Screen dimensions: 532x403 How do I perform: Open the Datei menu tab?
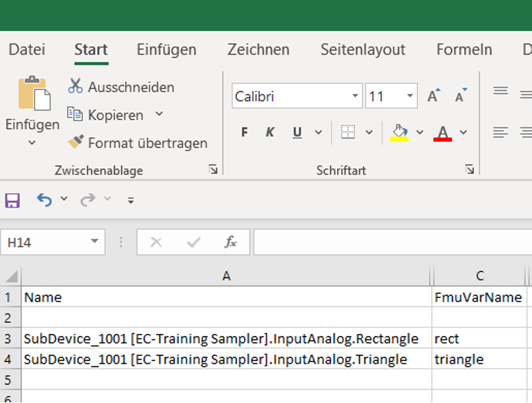tap(27, 50)
